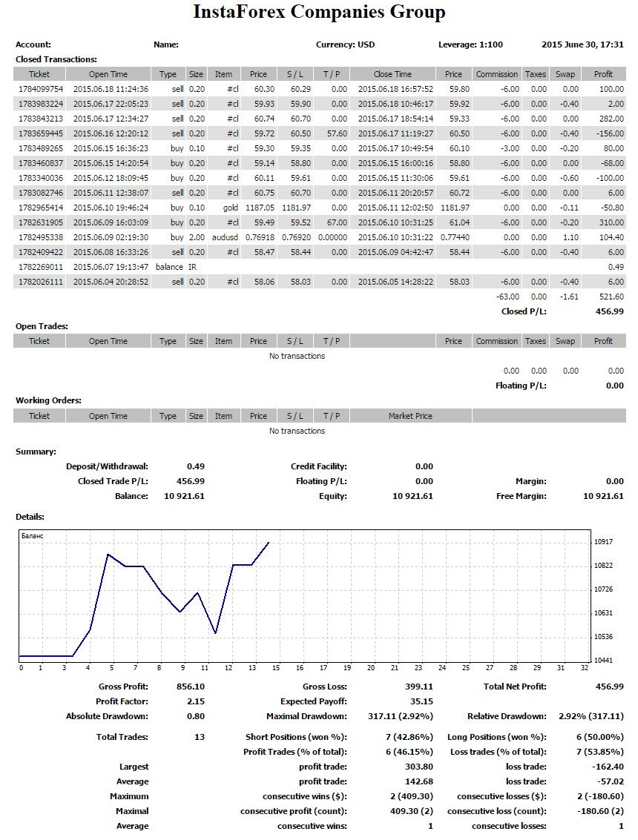The image size is (638, 840).
Task: Click the "Closed Trade P/L:" label
Action: click(113, 481)
